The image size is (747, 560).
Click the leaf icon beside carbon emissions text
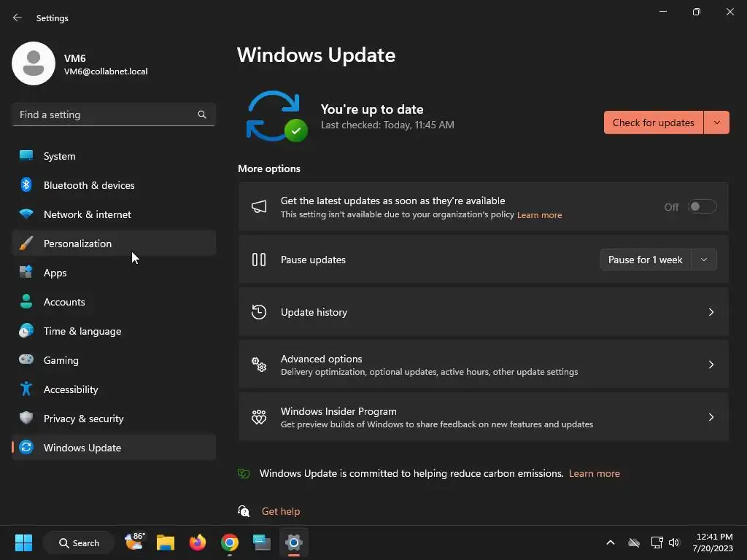[244, 473]
